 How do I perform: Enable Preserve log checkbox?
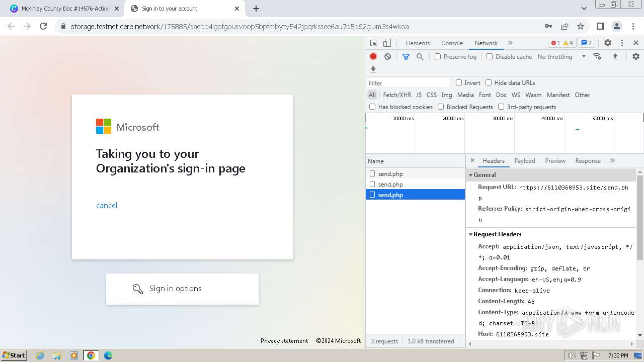pos(438,56)
